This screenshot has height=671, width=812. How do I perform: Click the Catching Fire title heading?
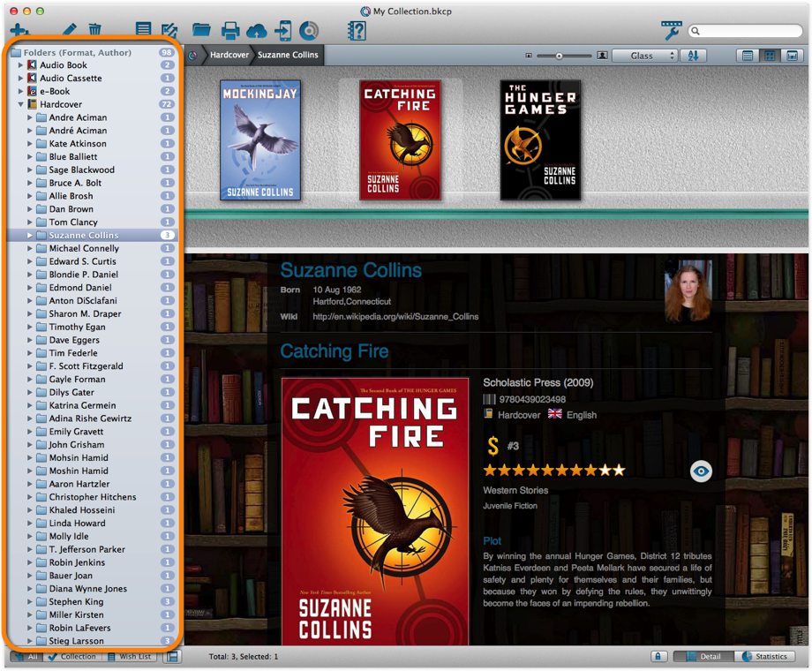tap(335, 351)
